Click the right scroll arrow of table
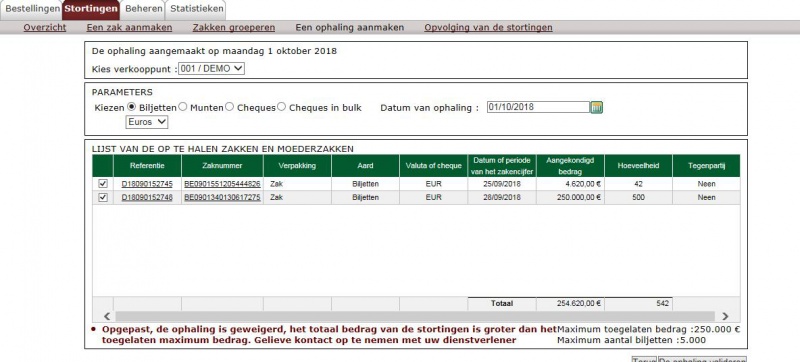This screenshot has height=362, width=800. pyautogui.click(x=725, y=316)
